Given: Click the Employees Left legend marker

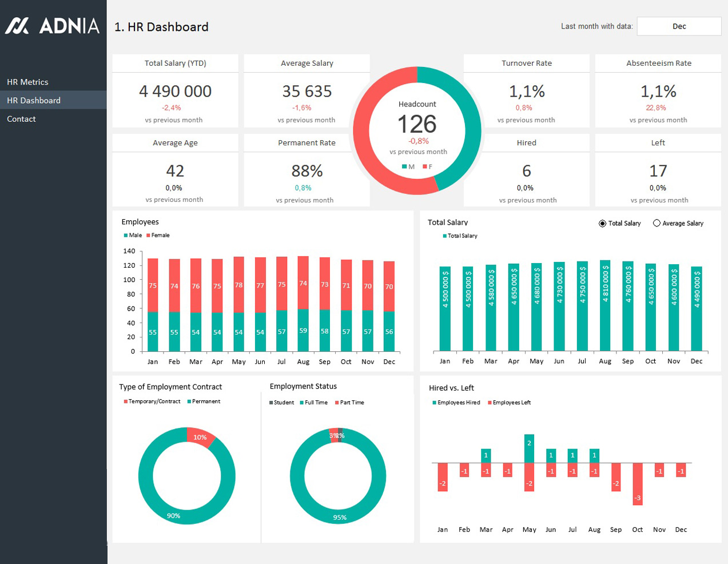Looking at the screenshot, I should point(490,403).
